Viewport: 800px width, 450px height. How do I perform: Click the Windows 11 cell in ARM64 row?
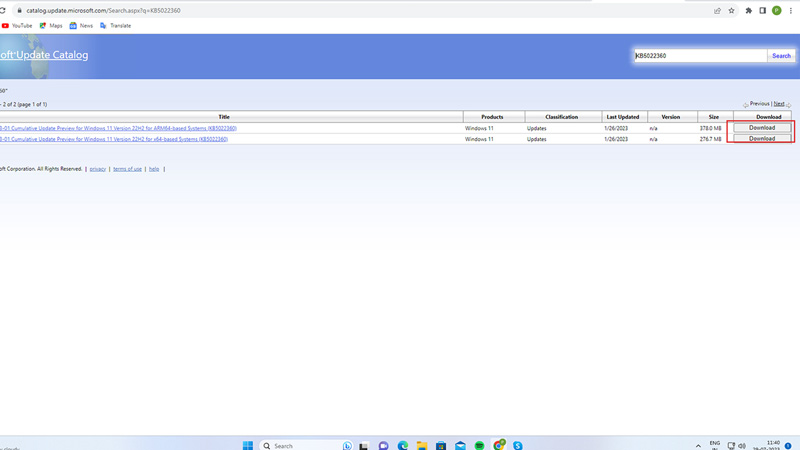tap(479, 129)
